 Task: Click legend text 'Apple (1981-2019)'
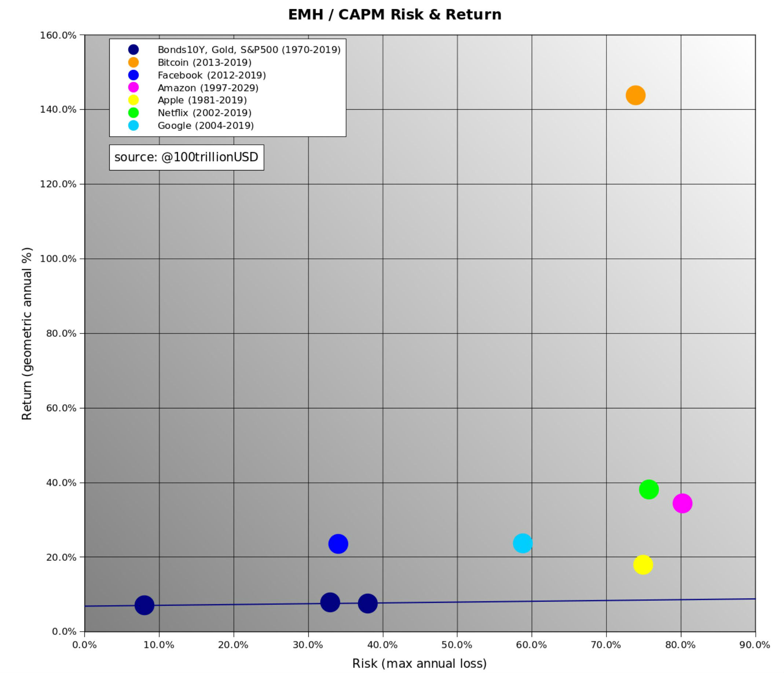point(202,100)
